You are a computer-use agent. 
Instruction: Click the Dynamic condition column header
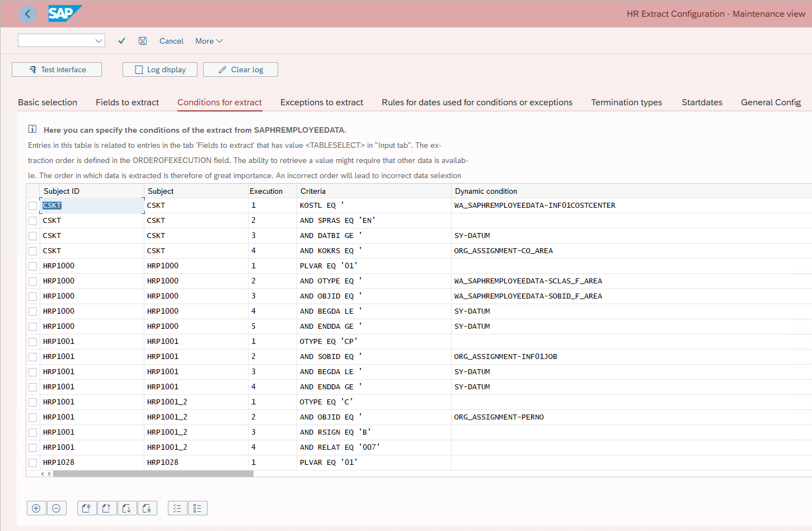coord(631,191)
